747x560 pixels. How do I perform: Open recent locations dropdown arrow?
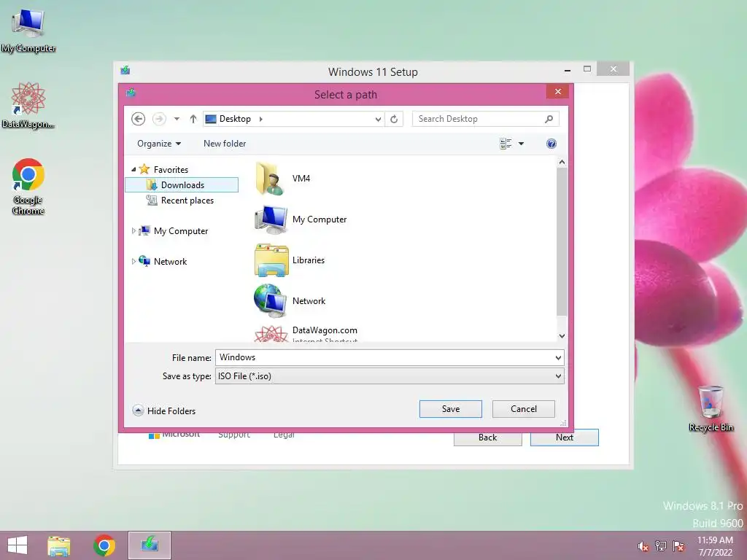tap(177, 119)
